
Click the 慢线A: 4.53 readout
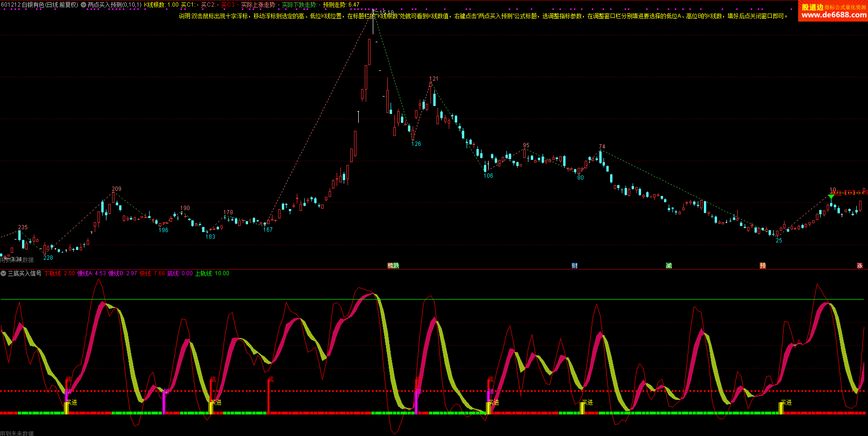click(92, 273)
